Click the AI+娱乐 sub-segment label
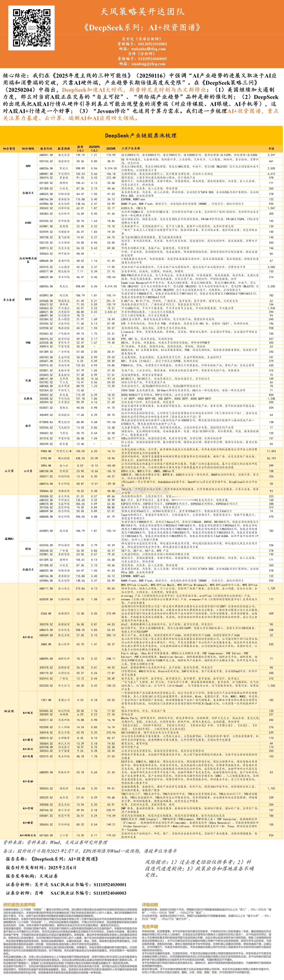 coord(28,713)
